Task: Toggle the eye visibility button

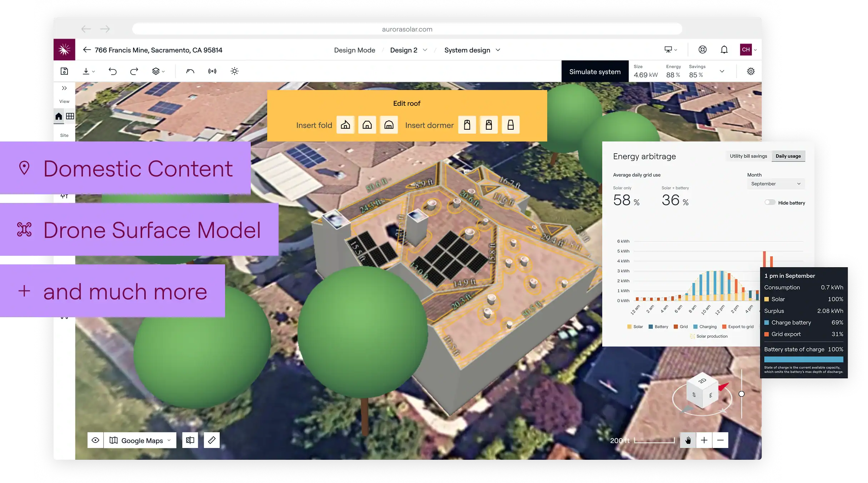Action: [x=95, y=440]
